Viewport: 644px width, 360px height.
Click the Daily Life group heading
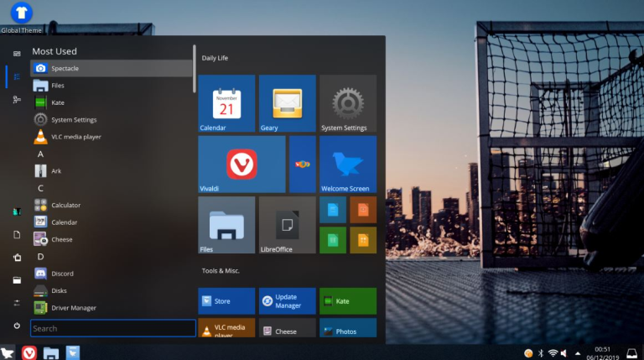[215, 58]
